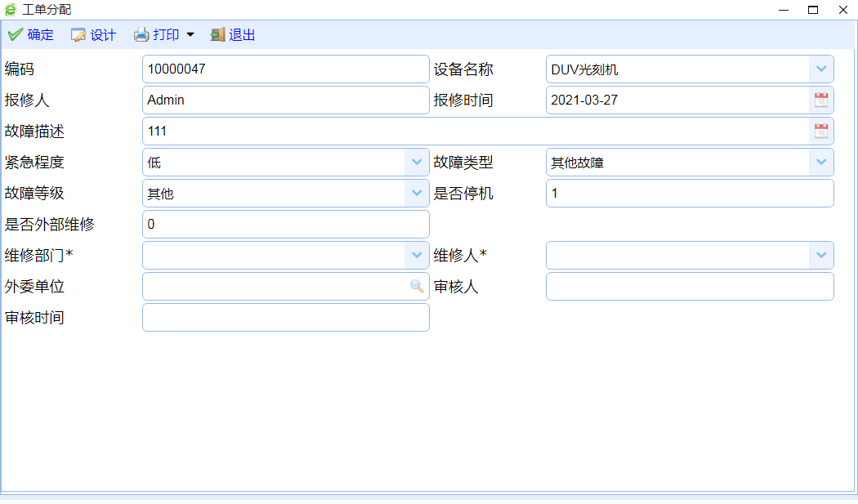The width and height of the screenshot is (858, 504).
Task: Click the 审核人 label
Action: point(456,286)
